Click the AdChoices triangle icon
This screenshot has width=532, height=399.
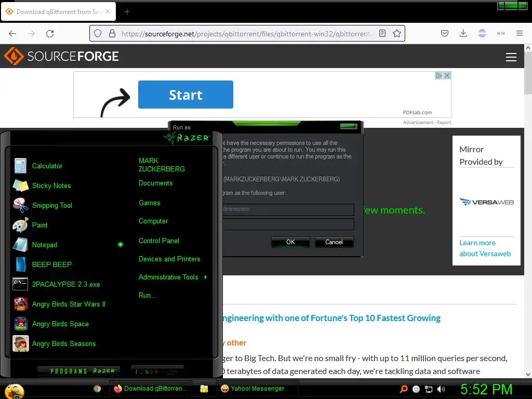(438, 75)
